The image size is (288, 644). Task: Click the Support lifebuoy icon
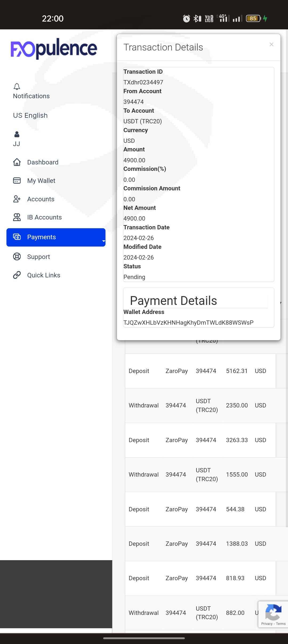(17, 257)
